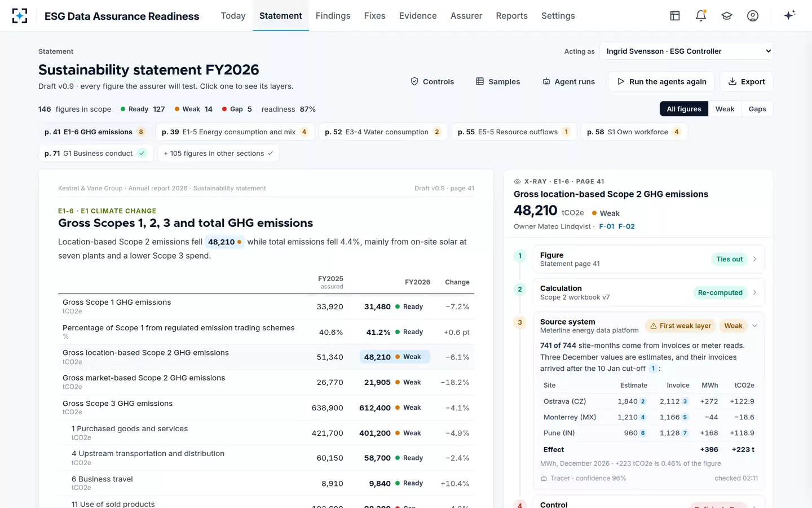Viewport: 812px width, 508px height.
Task: Click the inline 48,210 figure in the paragraph
Action: pos(224,242)
